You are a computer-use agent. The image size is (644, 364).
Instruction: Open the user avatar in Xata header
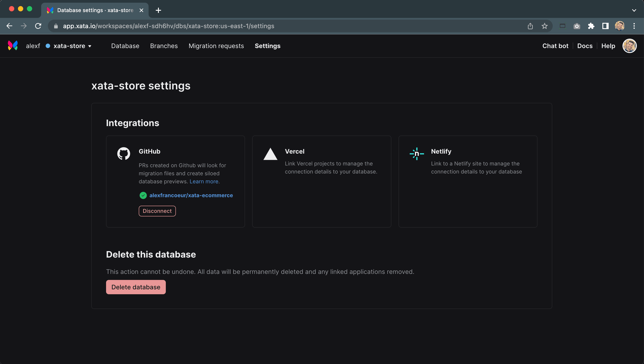(629, 46)
